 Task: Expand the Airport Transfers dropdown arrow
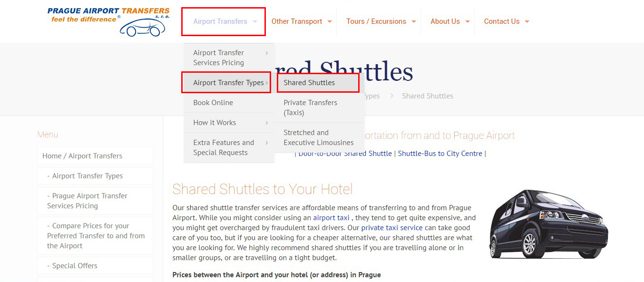coord(255,21)
